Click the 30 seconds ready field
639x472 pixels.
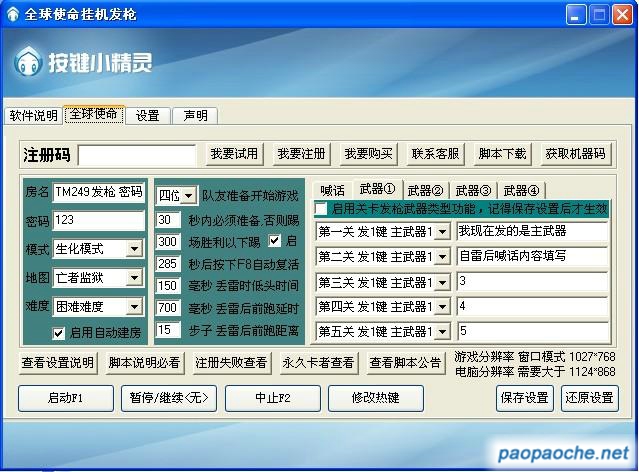click(168, 220)
